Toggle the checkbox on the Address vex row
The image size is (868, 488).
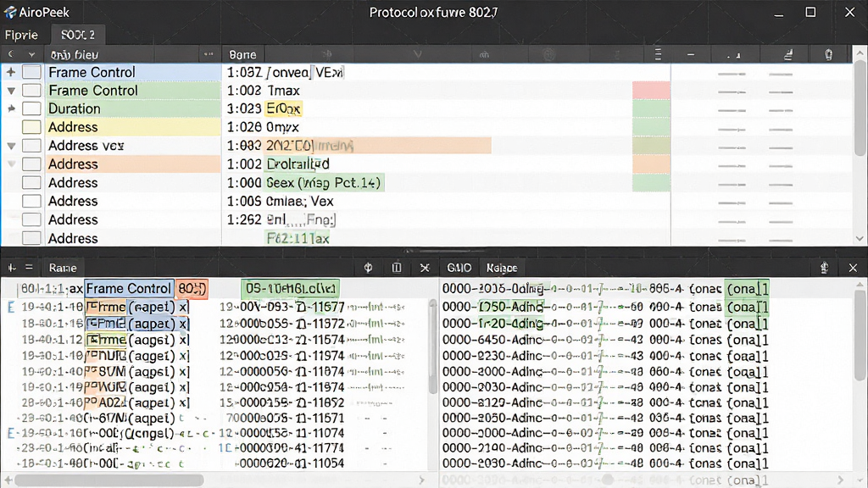coord(31,146)
